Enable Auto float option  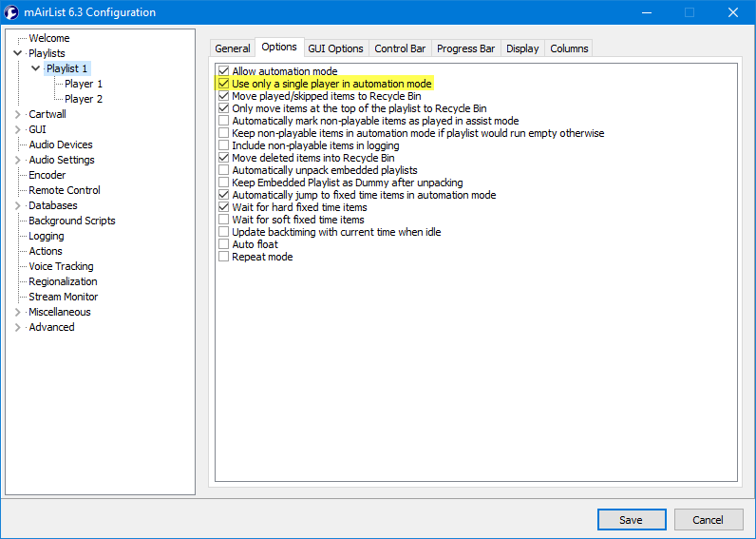(223, 244)
